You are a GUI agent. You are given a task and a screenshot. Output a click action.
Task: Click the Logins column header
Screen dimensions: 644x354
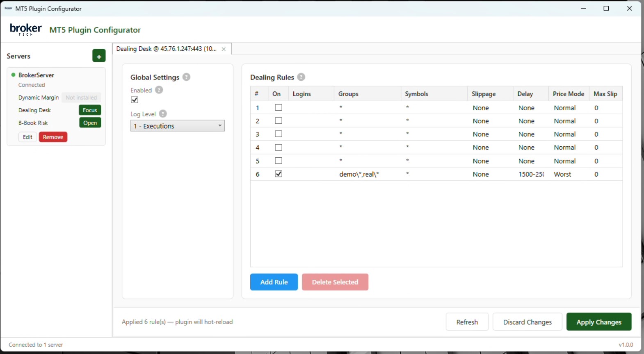[311, 94]
